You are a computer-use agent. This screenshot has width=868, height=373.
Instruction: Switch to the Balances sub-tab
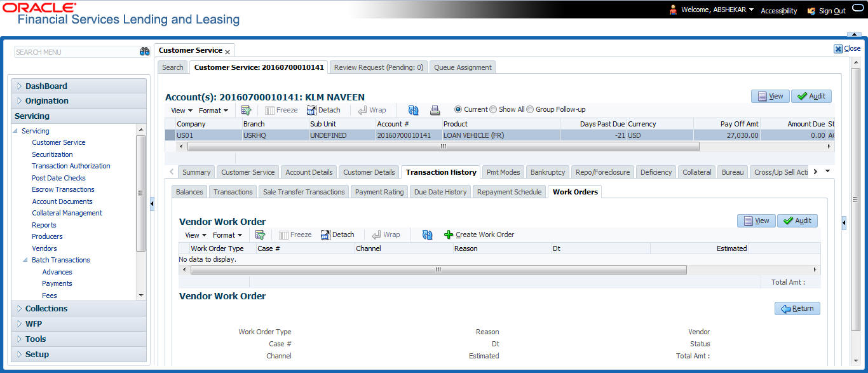coord(189,192)
